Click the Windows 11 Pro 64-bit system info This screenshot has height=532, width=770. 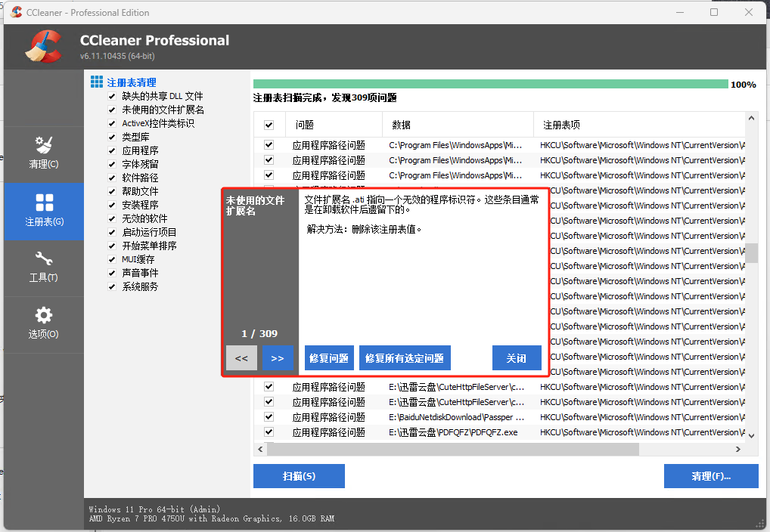155,509
